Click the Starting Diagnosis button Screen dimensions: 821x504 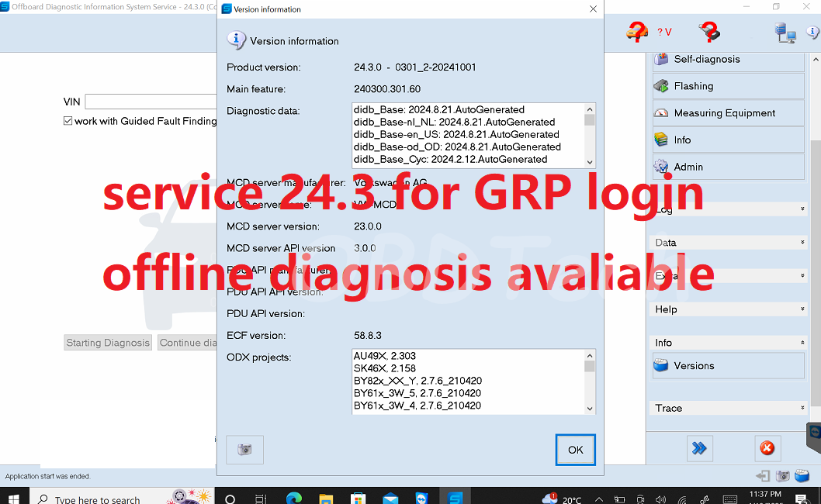coord(108,343)
